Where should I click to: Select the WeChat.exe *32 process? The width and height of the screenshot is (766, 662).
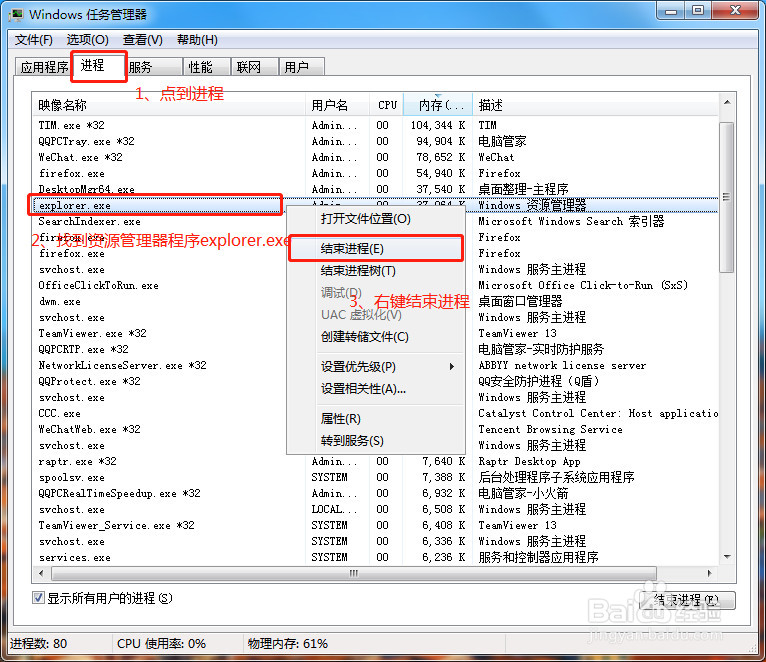click(x=375, y=157)
